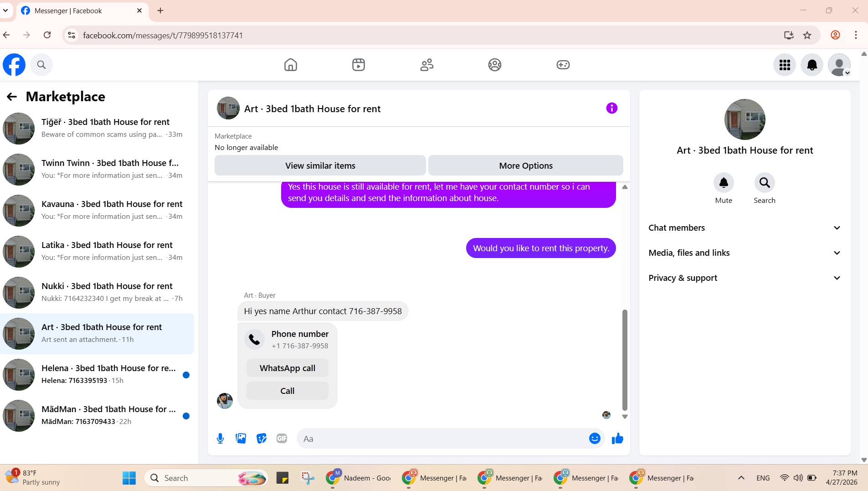Open Facebook search magnifier icon

click(41, 65)
